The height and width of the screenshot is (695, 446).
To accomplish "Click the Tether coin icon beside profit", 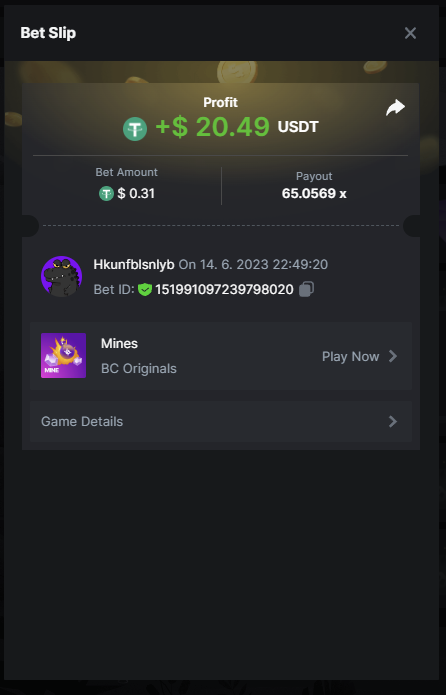I will (135, 129).
